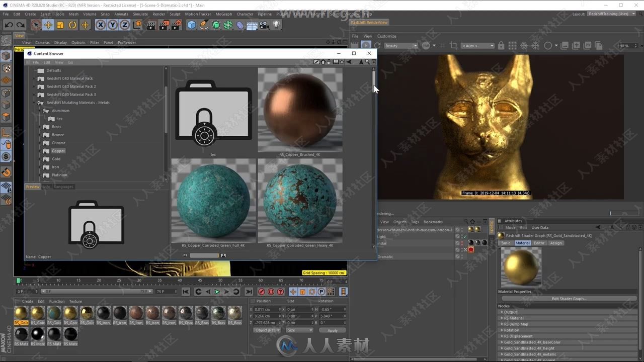644x362 pixels.
Task: Toggle Position keyframe recording in the timeline bar
Action: coord(293,292)
